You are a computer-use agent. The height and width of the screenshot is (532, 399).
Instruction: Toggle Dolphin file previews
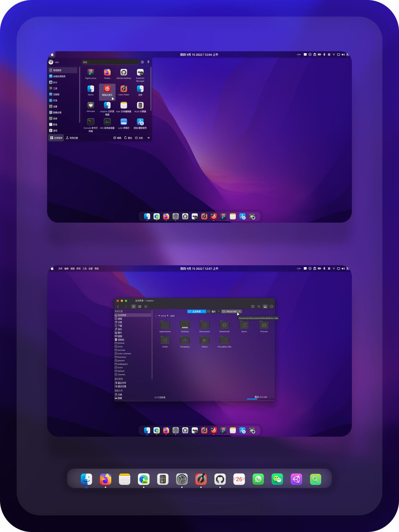(265, 306)
